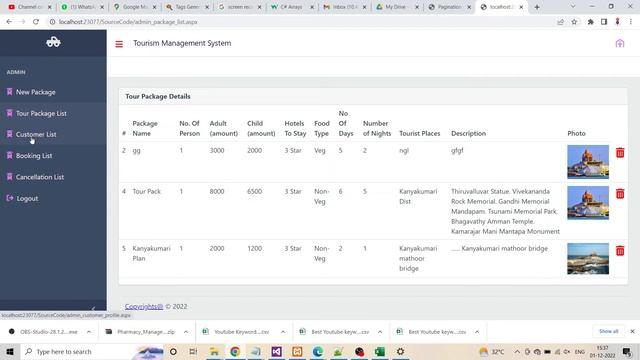Click the 'Tour Package Details' heading
640x360 pixels.
[158, 96]
